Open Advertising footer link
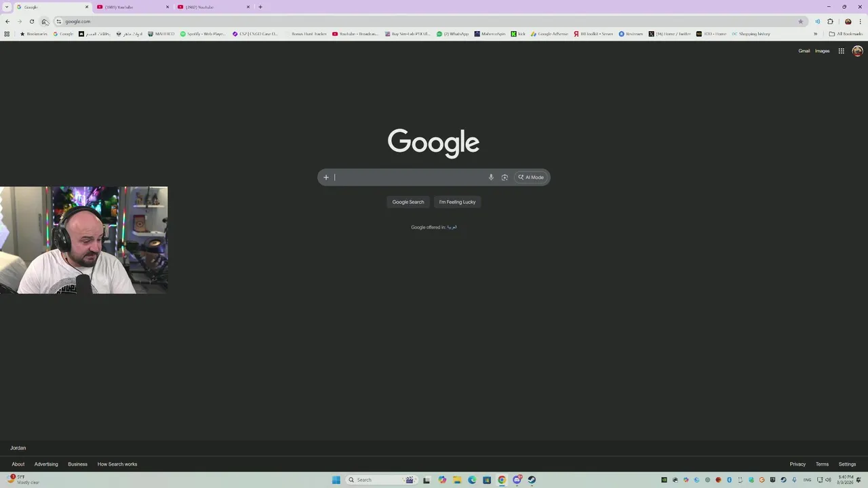Viewport: 868px width, 488px height. [46, 464]
